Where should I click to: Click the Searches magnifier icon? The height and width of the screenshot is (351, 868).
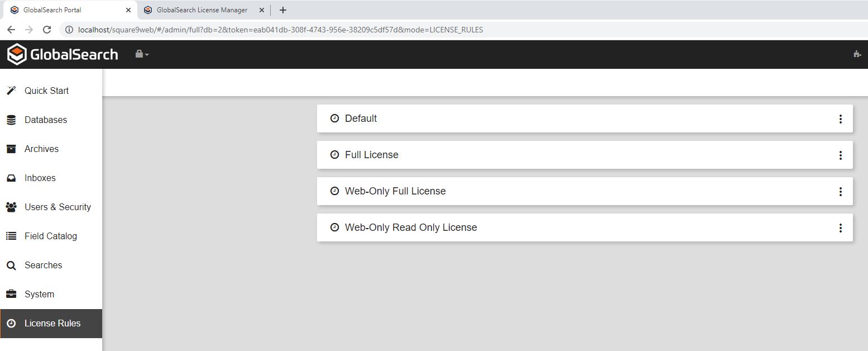[11, 265]
